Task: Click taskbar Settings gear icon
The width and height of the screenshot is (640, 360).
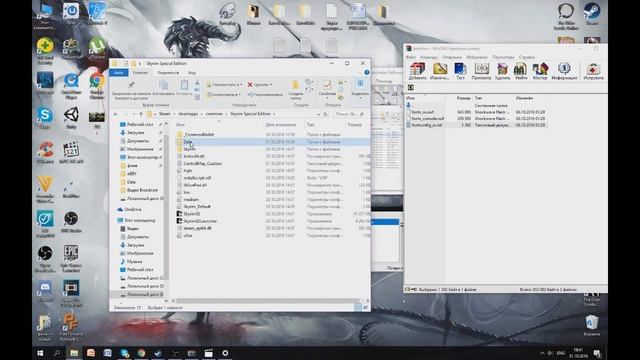Action: (225, 353)
